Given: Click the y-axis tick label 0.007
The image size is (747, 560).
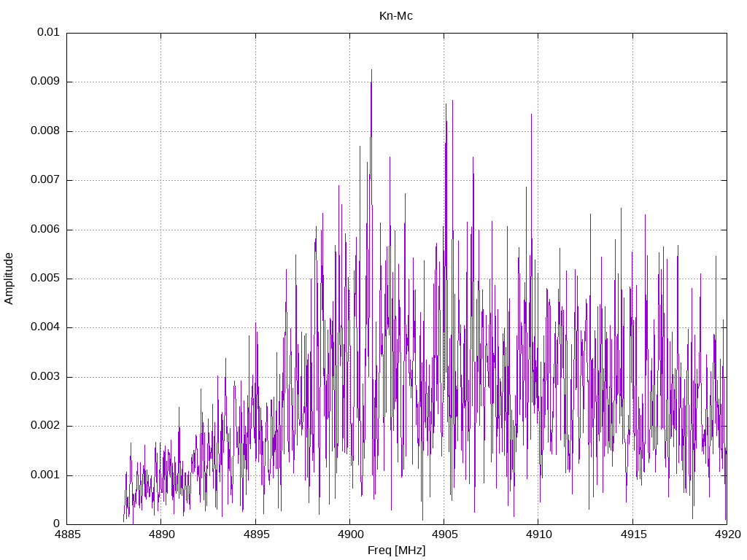Looking at the screenshot, I should pos(45,180).
